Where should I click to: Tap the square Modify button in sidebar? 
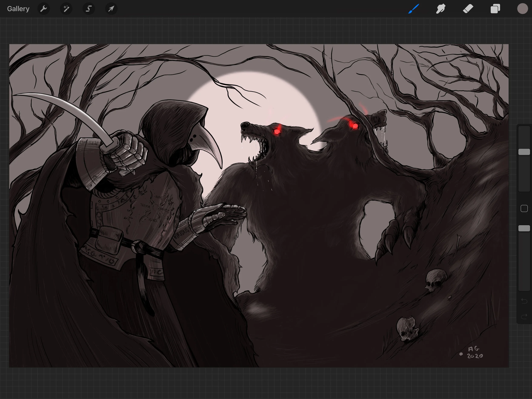pos(524,208)
